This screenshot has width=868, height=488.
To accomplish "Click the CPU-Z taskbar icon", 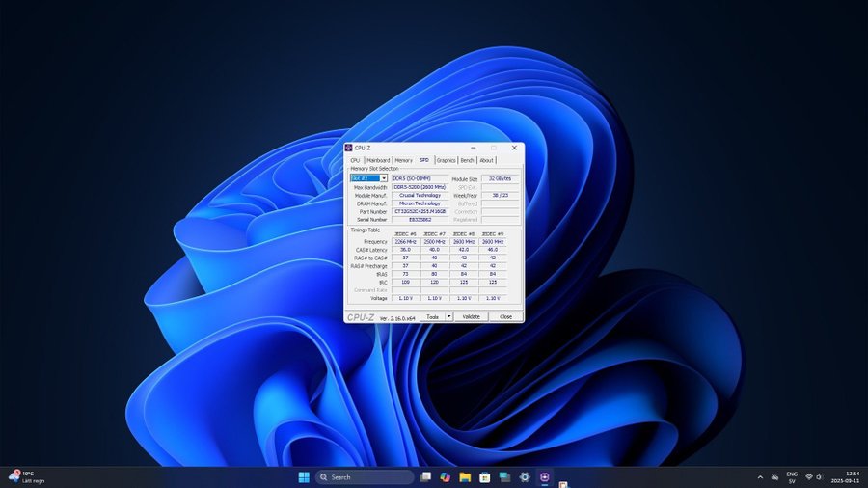I will [545, 477].
